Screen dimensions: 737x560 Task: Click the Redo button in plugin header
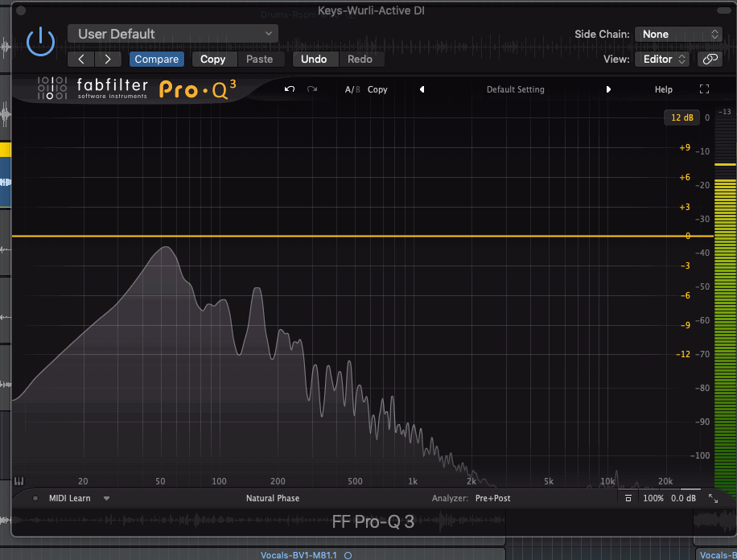(360, 60)
